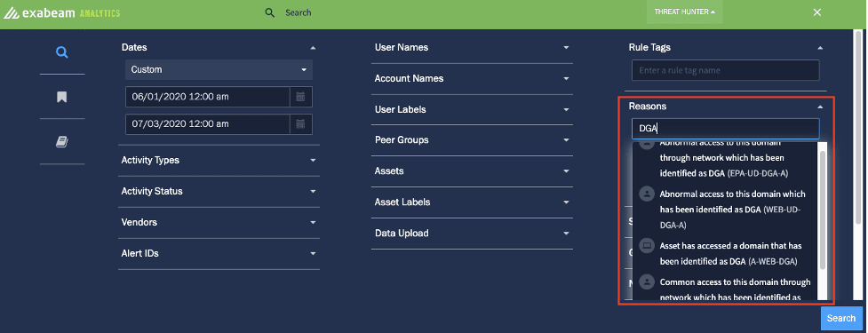Viewport: 868px width, 333px height.
Task: Expand the Activity Status filter
Action: 219,192
